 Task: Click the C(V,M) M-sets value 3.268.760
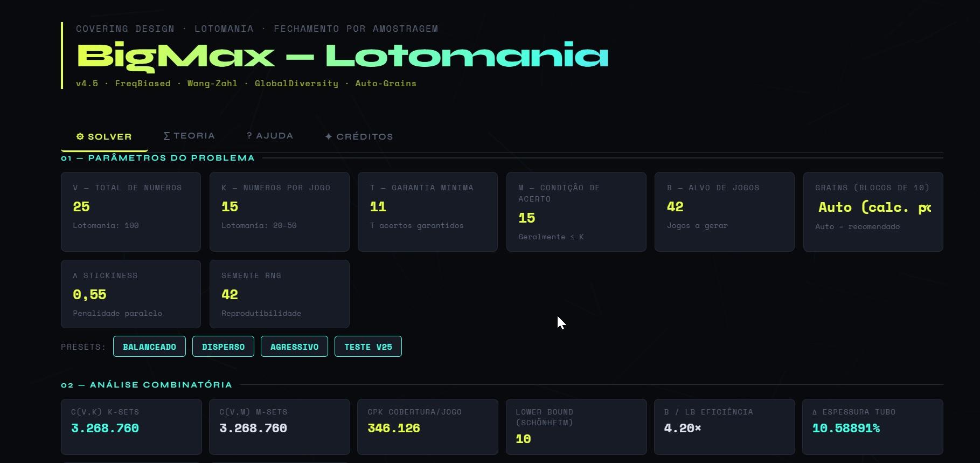point(253,429)
